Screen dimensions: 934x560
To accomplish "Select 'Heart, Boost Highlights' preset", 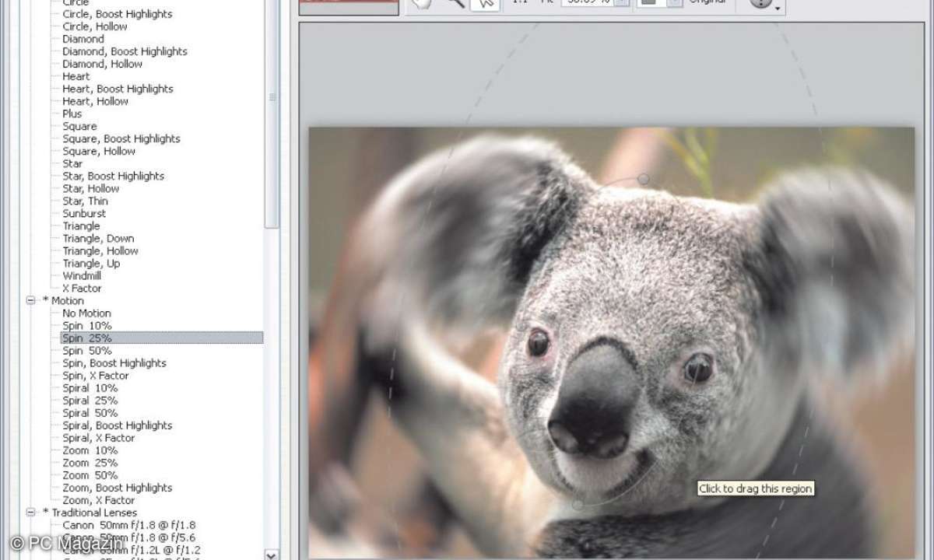I will click(118, 89).
